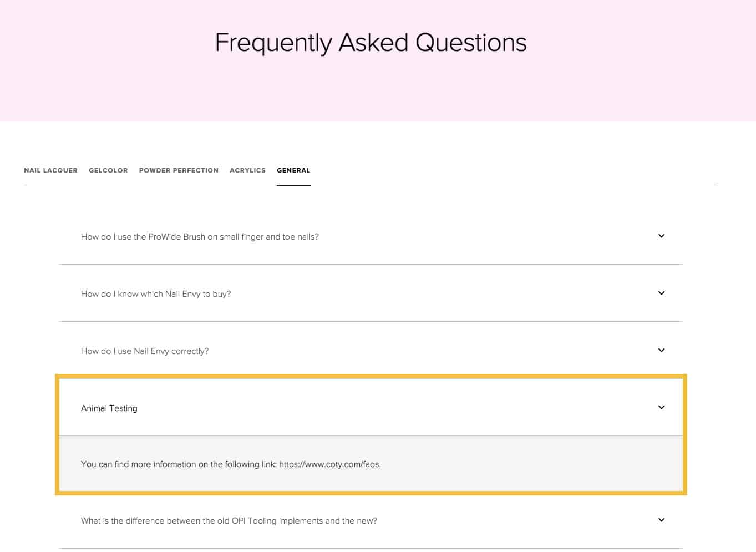Go to the Acrylics FAQ tab

coord(247,170)
